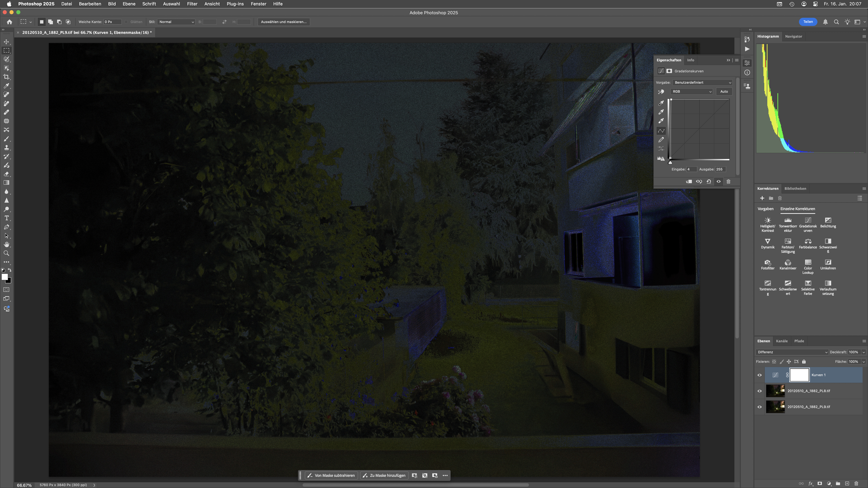Hide the Kurven 1 layer

coord(759,375)
